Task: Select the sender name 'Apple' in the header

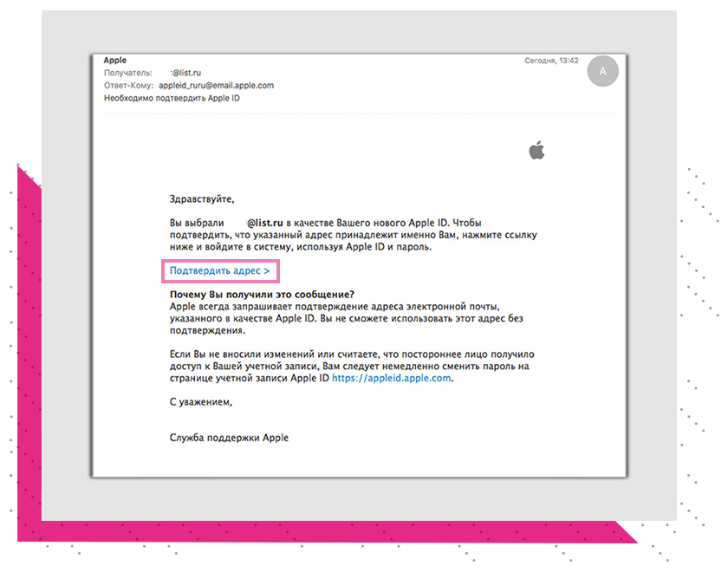Action: [115, 61]
